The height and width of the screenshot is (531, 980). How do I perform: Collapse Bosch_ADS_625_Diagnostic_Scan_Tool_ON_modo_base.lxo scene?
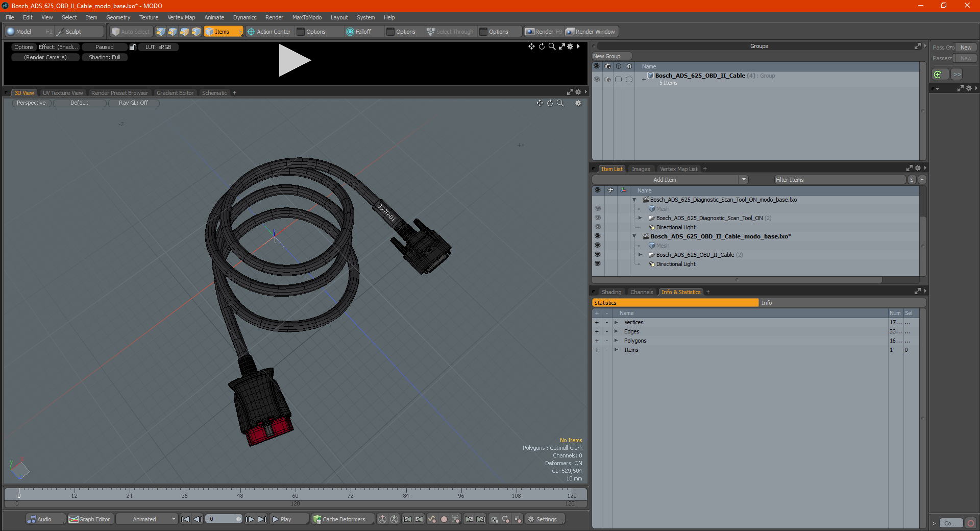[634, 200]
